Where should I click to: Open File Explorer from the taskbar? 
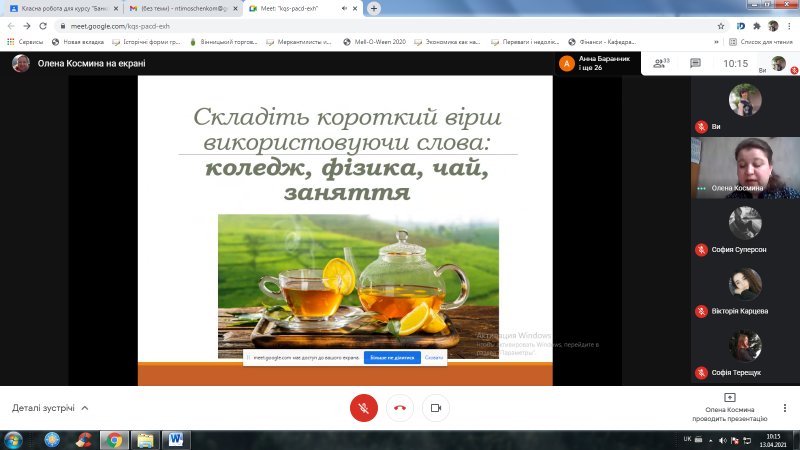pos(145,440)
